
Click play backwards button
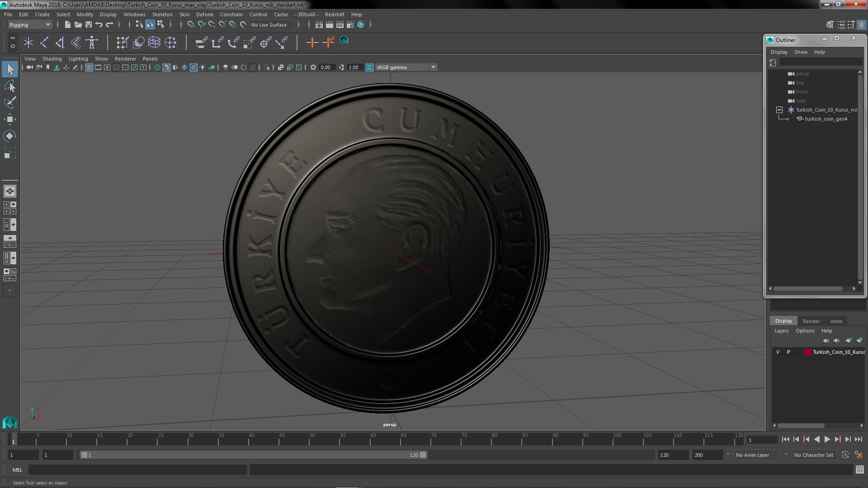pyautogui.click(x=816, y=439)
